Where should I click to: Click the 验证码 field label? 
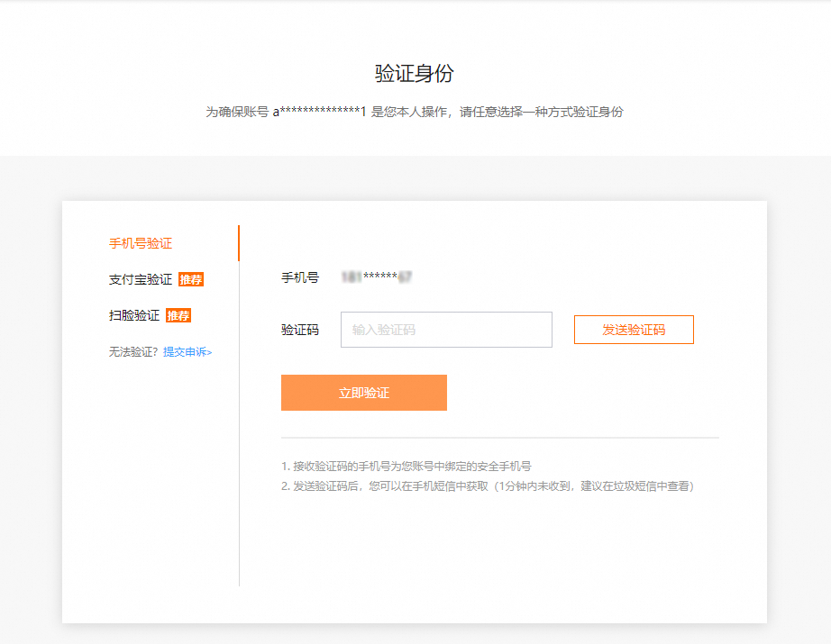(x=300, y=330)
